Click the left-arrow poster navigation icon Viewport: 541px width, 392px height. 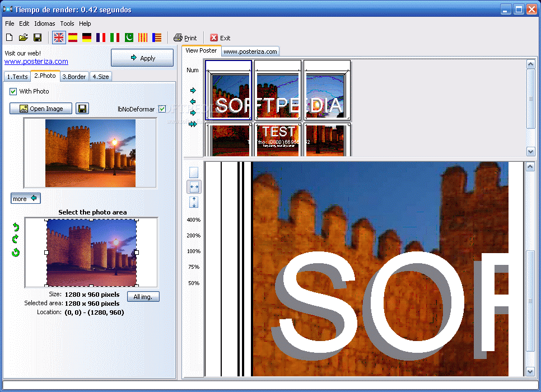point(193,101)
